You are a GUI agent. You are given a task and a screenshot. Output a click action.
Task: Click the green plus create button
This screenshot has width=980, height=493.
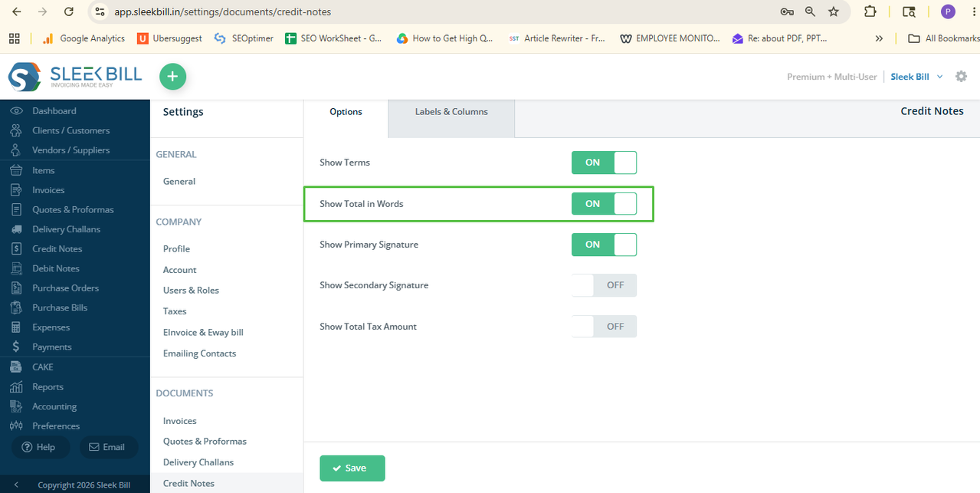pos(172,77)
